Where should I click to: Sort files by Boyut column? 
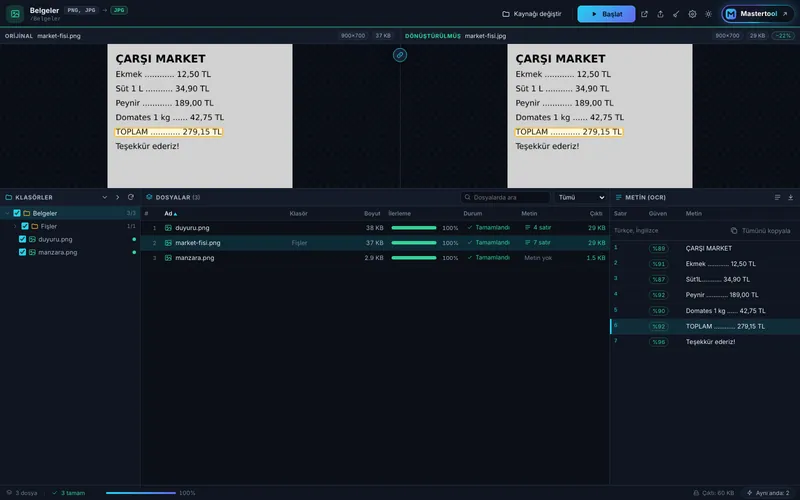point(372,214)
